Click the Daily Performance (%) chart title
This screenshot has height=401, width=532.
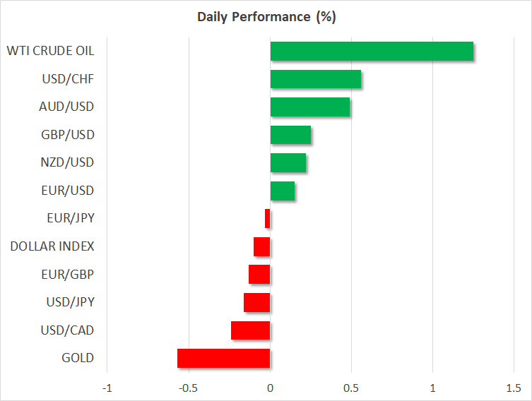(x=266, y=17)
